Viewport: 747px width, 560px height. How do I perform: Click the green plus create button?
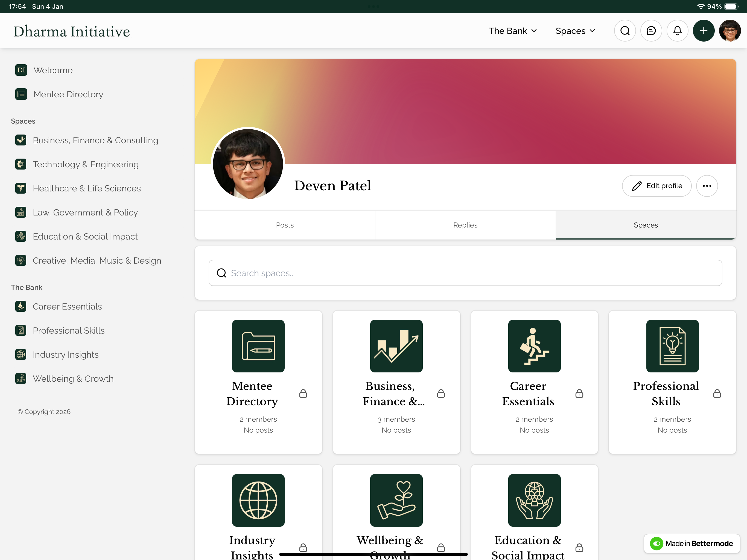(704, 31)
